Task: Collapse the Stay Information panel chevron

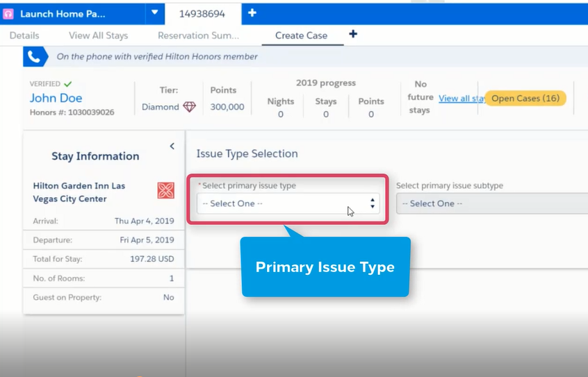Action: pos(172,146)
